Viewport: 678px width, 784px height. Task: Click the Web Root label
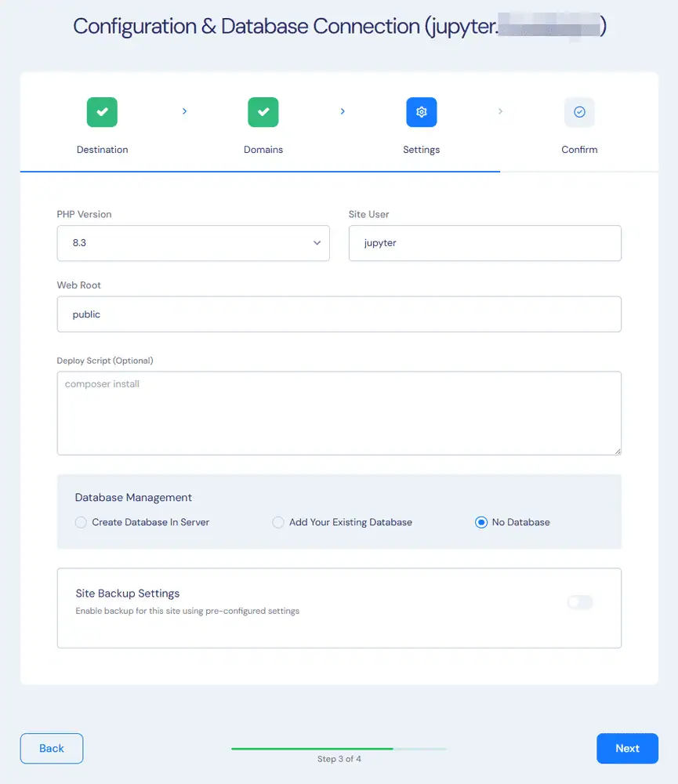pyautogui.click(x=78, y=285)
